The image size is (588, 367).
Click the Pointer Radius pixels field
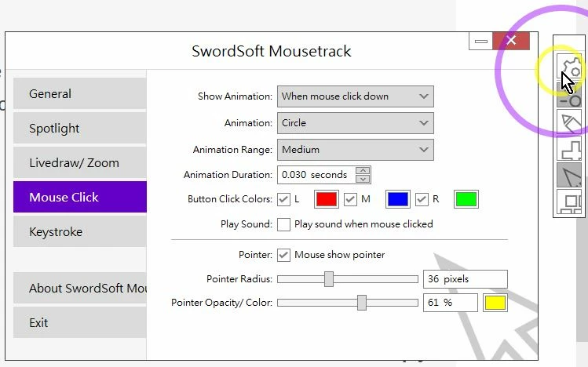click(466, 279)
